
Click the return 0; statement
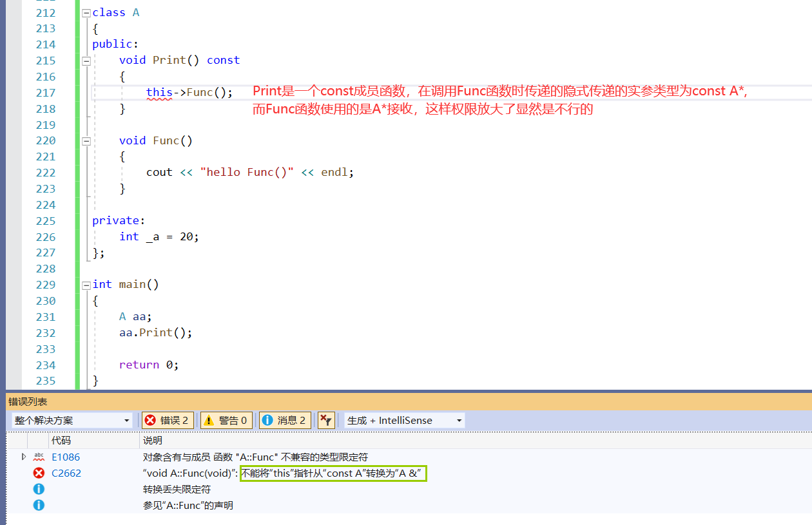(149, 365)
